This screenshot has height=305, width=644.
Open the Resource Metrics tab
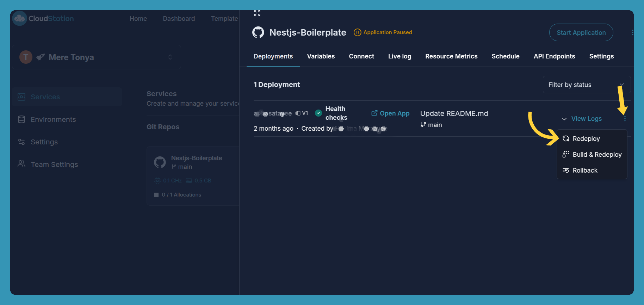click(451, 56)
